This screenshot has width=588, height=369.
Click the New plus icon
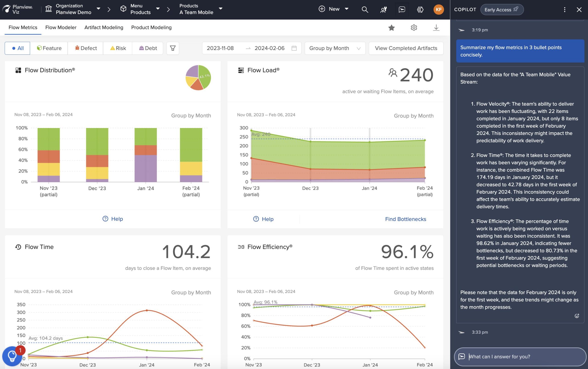[x=322, y=9]
